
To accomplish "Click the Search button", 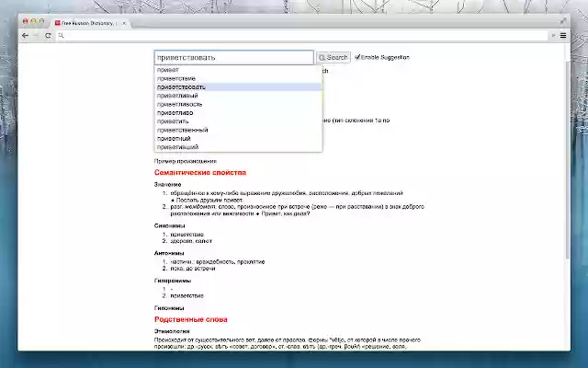I will tap(334, 57).
